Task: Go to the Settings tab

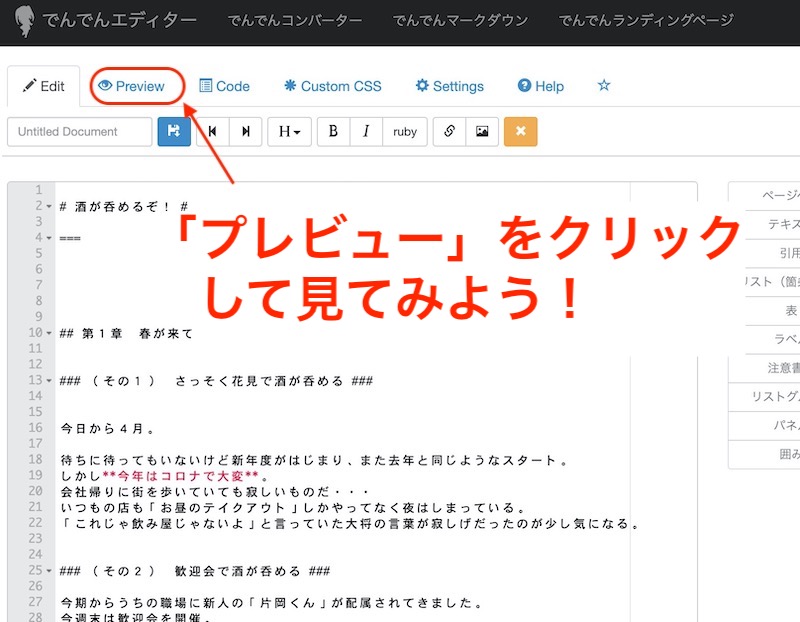Action: coord(449,86)
